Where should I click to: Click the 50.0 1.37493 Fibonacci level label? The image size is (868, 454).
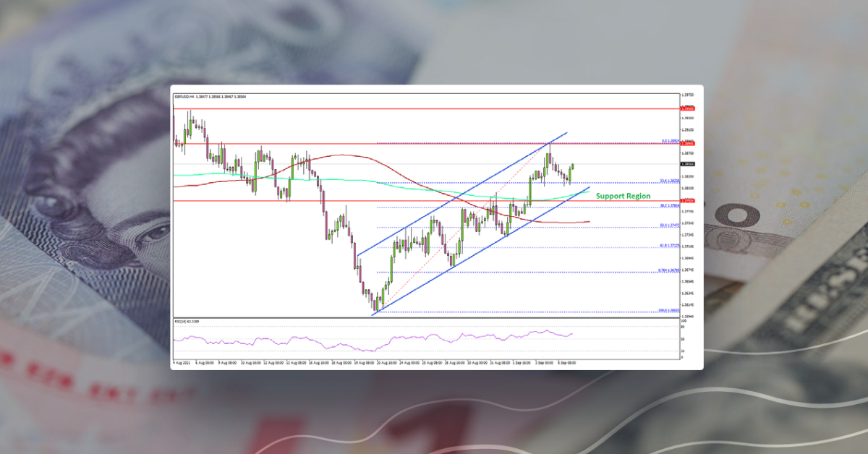point(671,225)
